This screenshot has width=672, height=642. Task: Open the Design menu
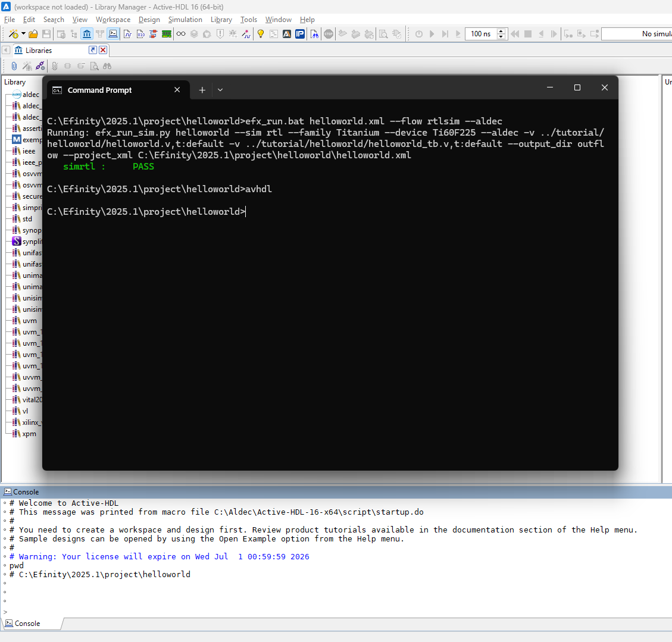149,20
